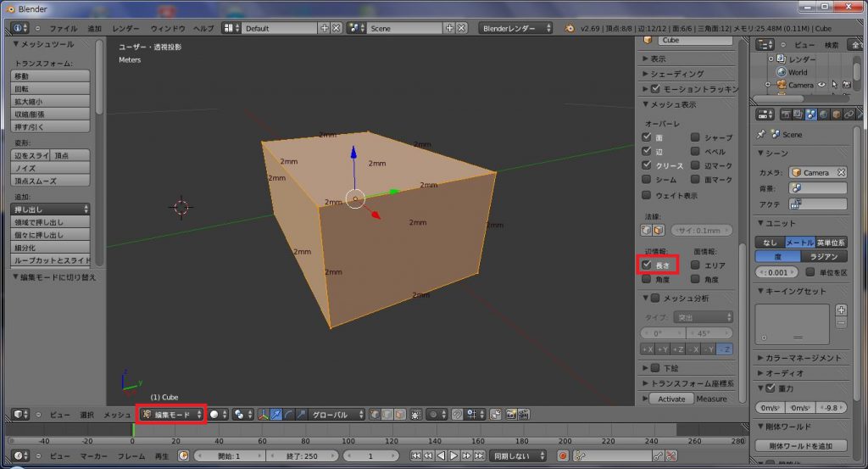Select the scale manipulator icon
The image size is (868, 469).
coord(301,414)
